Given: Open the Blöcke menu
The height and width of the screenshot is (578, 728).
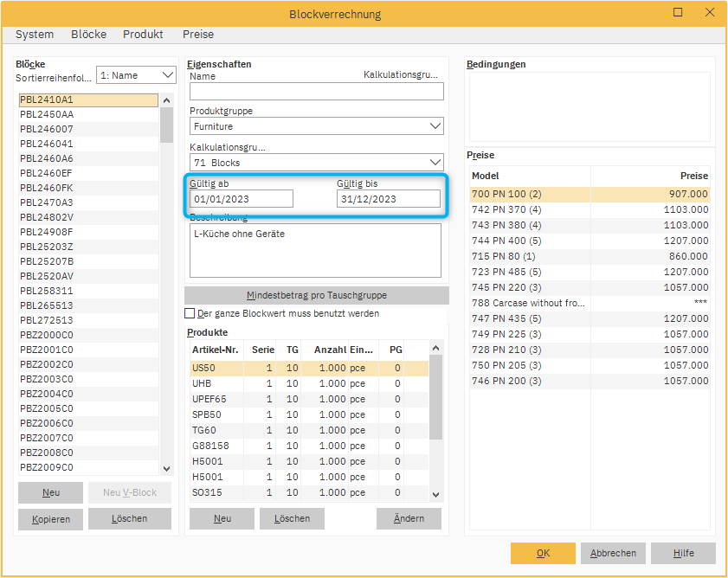Looking at the screenshot, I should (88, 35).
